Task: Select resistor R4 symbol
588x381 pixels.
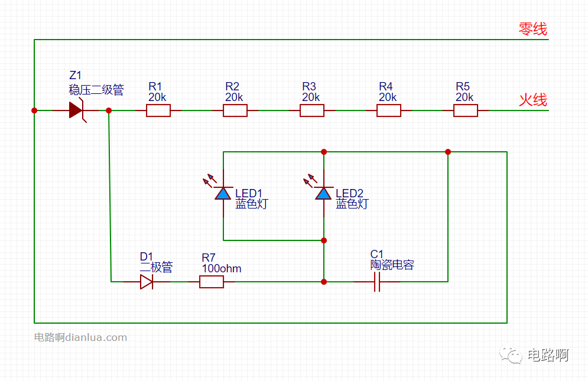Action: [x=389, y=110]
